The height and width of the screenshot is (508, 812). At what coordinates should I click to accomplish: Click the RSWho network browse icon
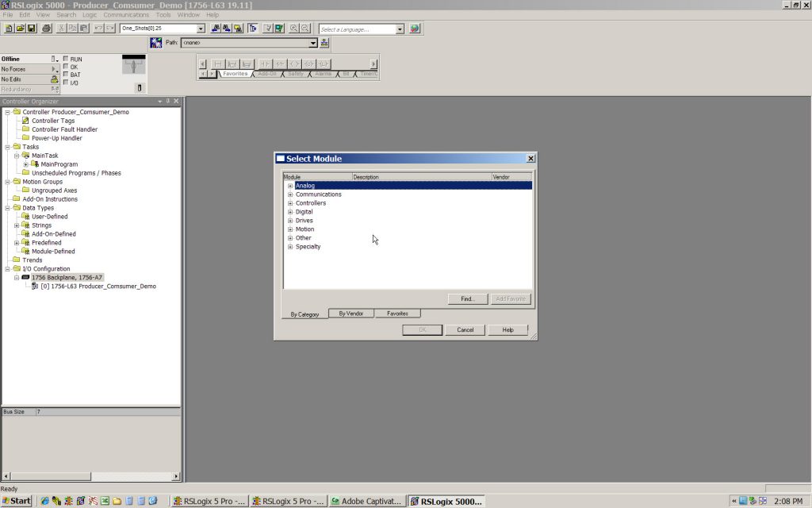tap(324, 43)
